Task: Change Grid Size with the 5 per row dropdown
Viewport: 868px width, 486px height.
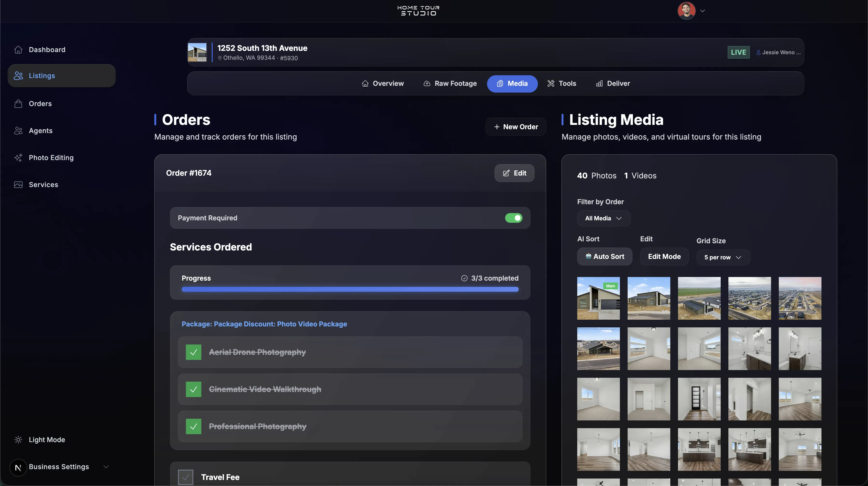Action: [x=722, y=257]
